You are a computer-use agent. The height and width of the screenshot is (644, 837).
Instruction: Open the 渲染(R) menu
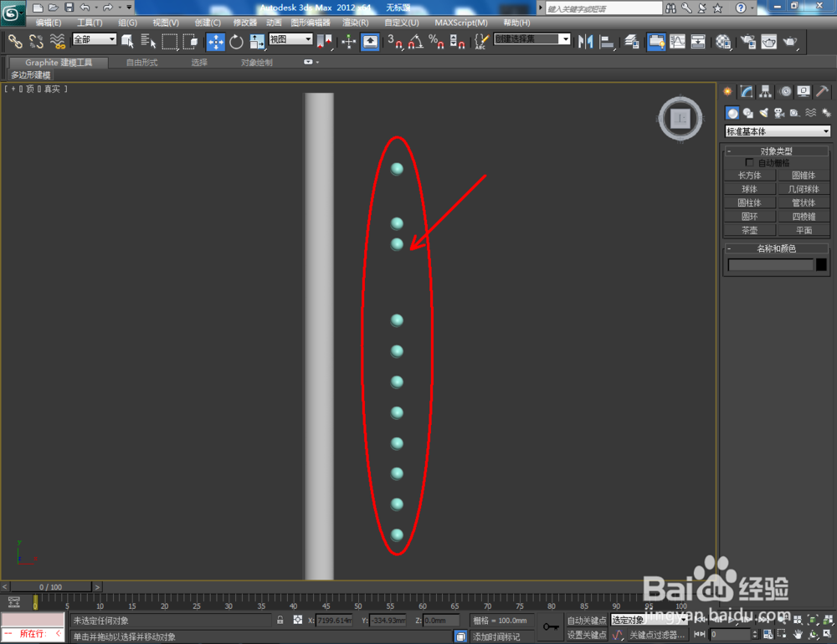coord(356,23)
